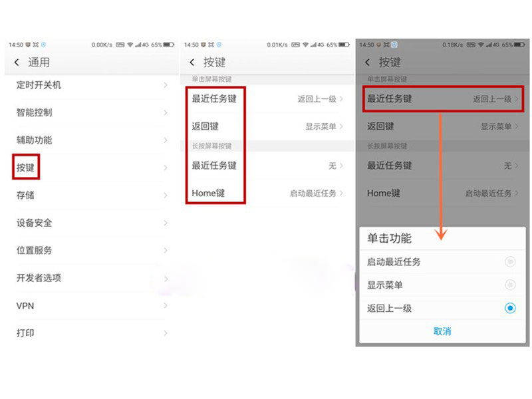Tap 启动最近任务 label in 单击功能 dialog
This screenshot has height=399, width=532.
coord(394,262)
